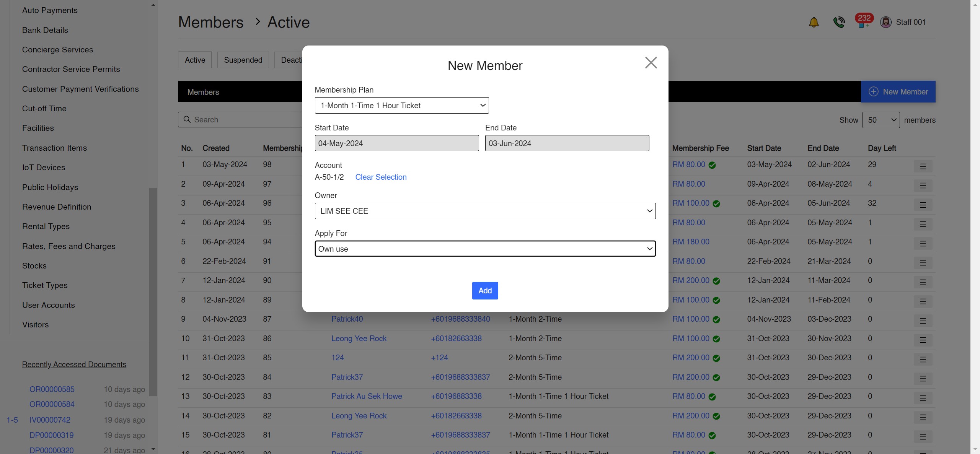Switch to the Suspended tab

click(243, 60)
